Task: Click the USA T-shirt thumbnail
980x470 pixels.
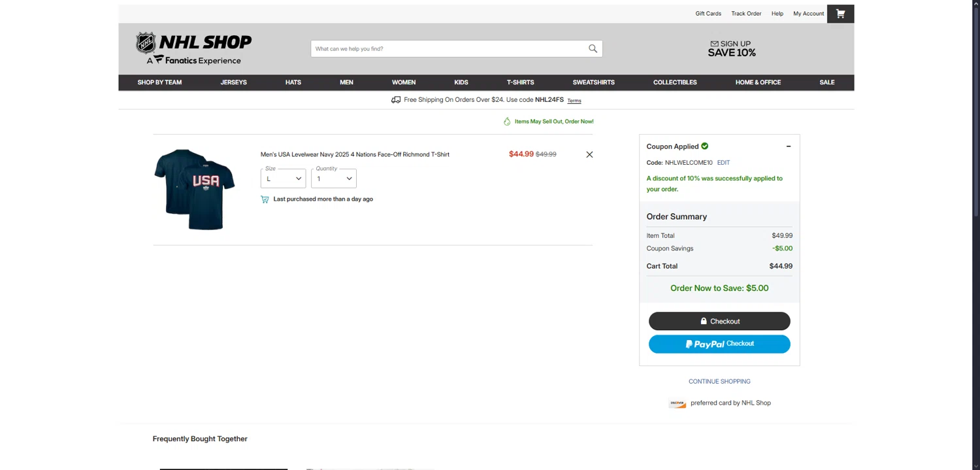Action: point(195,189)
